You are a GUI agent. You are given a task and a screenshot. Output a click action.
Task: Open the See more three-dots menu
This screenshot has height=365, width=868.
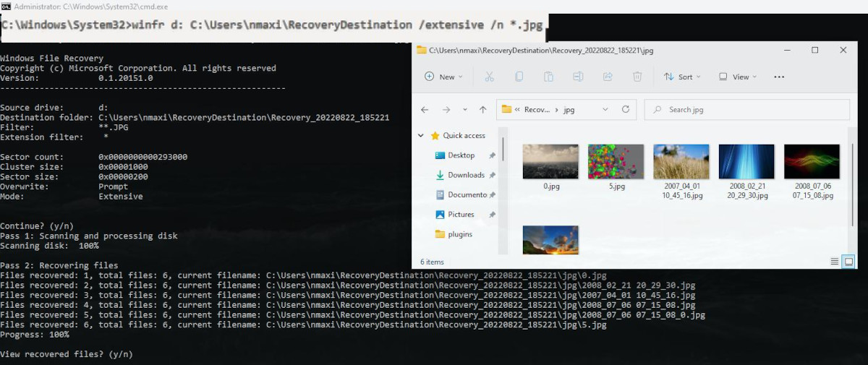(779, 77)
